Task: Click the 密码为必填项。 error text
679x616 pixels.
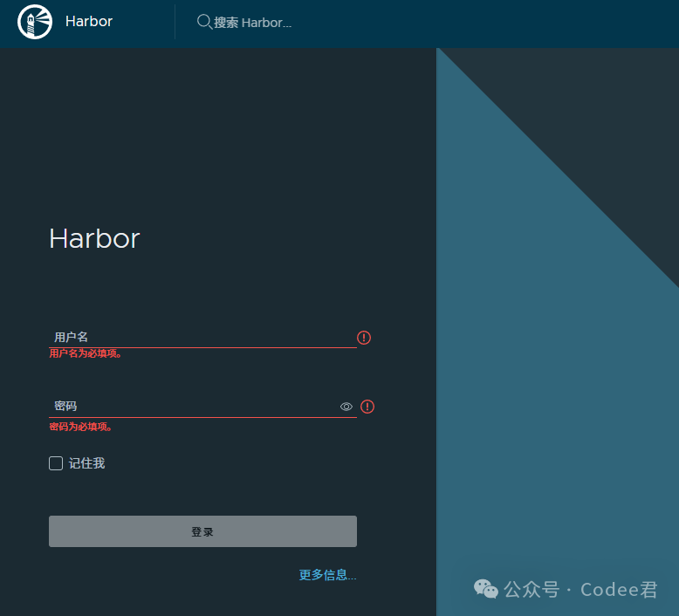Action: (80, 427)
